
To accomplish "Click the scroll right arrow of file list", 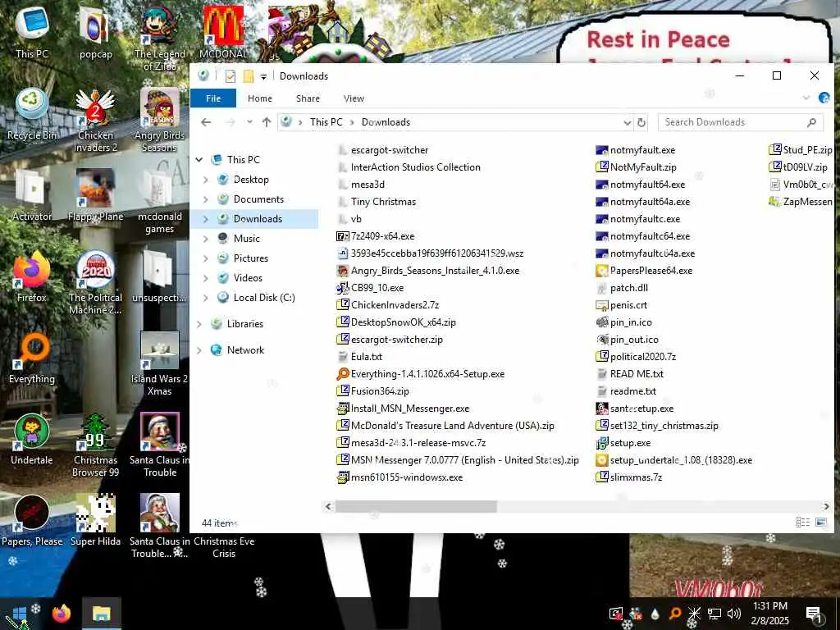I will [x=826, y=505].
